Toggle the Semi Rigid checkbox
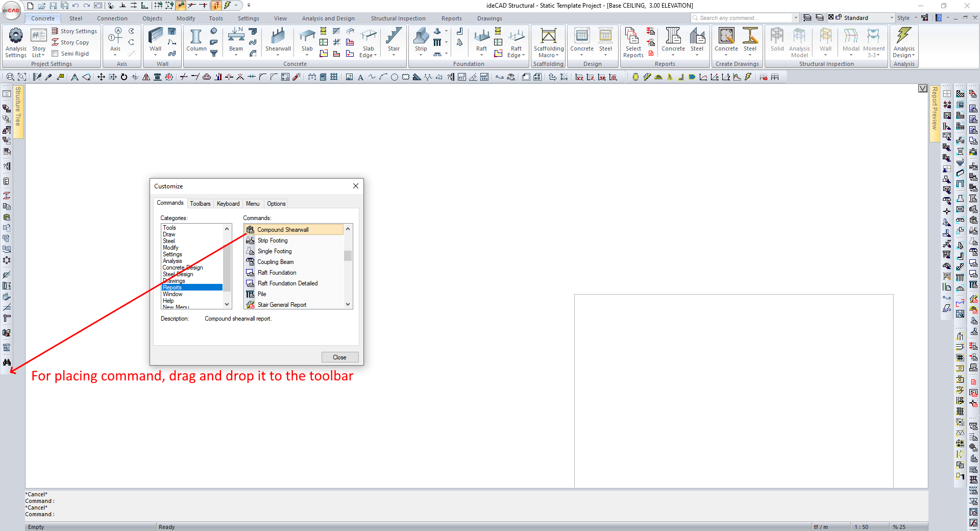Image resolution: width=980 pixels, height=531 pixels. pyautogui.click(x=55, y=54)
